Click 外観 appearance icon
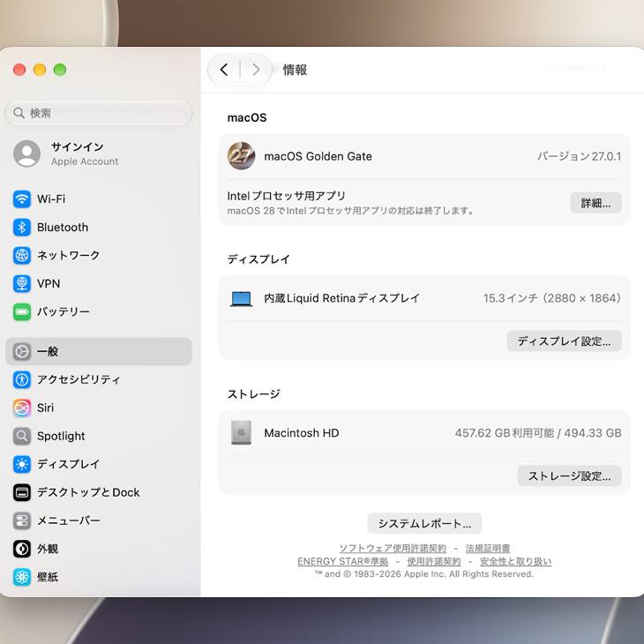Image resolution: width=644 pixels, height=644 pixels. [x=22, y=549]
